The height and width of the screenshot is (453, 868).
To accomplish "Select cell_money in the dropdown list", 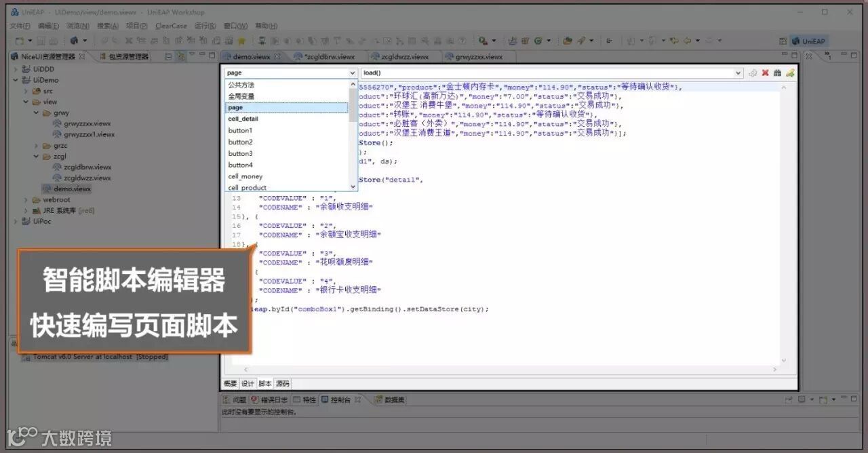I will (x=287, y=176).
